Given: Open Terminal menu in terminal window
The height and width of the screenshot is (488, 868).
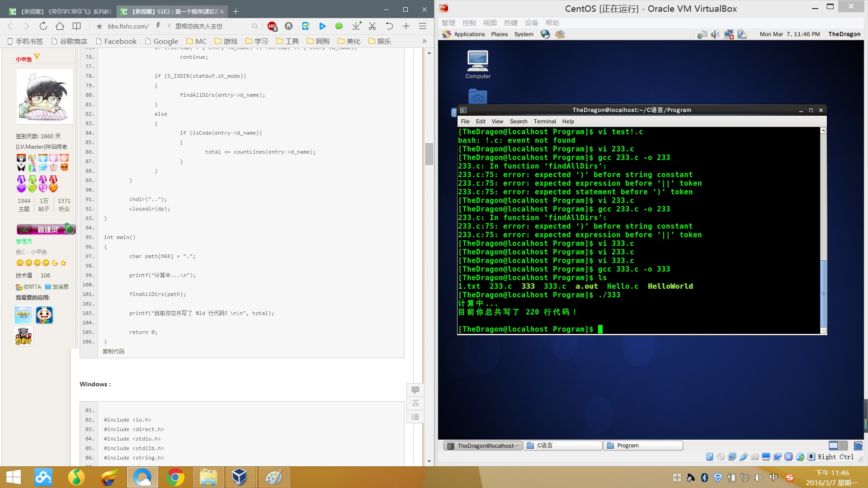Looking at the screenshot, I should point(544,122).
